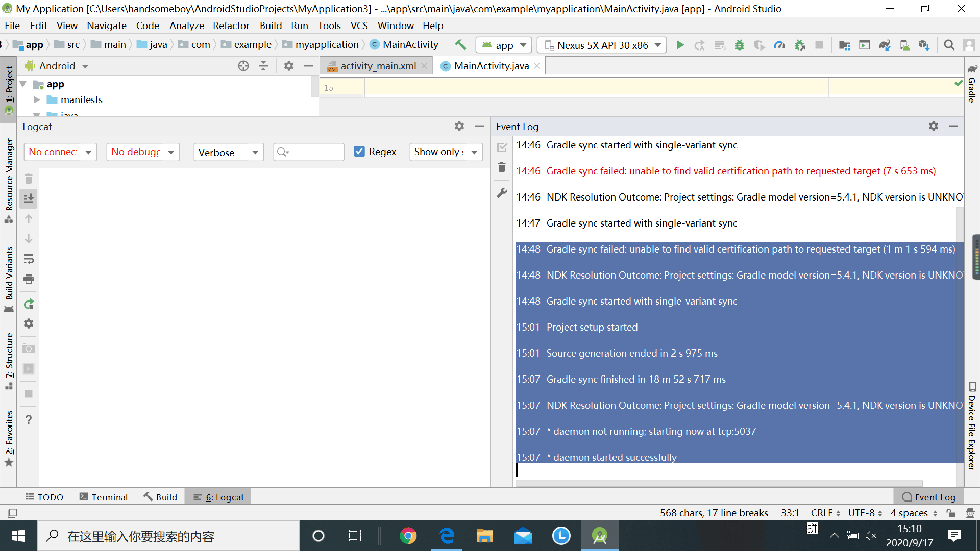
Task: Clear the Logcat output with trash icon
Action: [x=29, y=179]
